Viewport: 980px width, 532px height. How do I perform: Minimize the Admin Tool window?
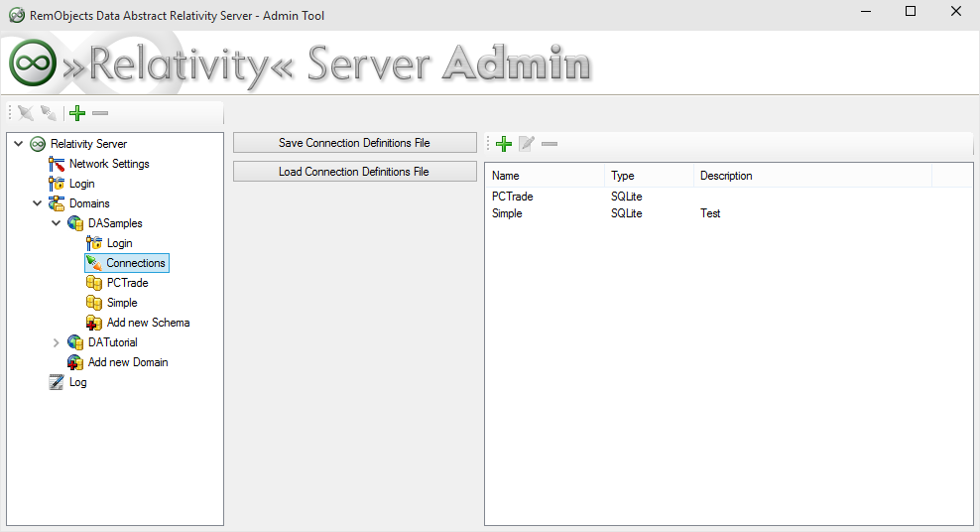coord(866,11)
